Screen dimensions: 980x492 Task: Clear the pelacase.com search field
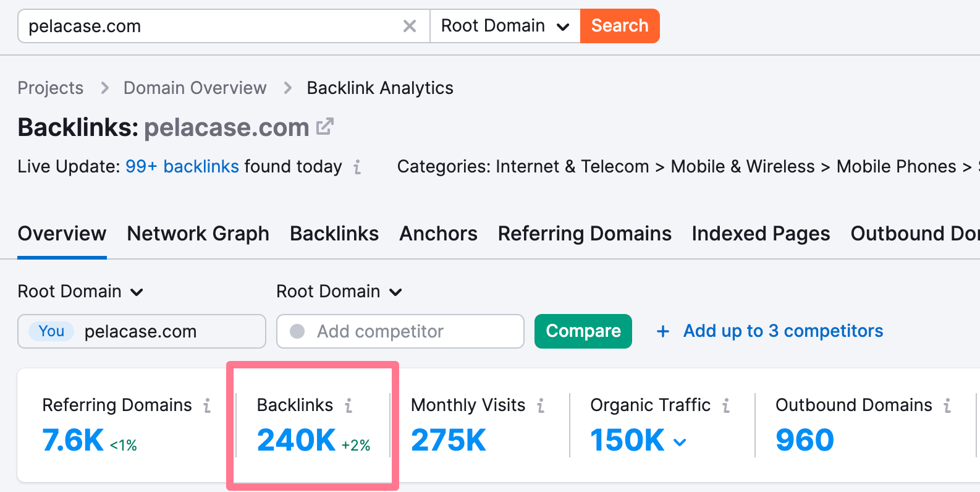pos(409,26)
